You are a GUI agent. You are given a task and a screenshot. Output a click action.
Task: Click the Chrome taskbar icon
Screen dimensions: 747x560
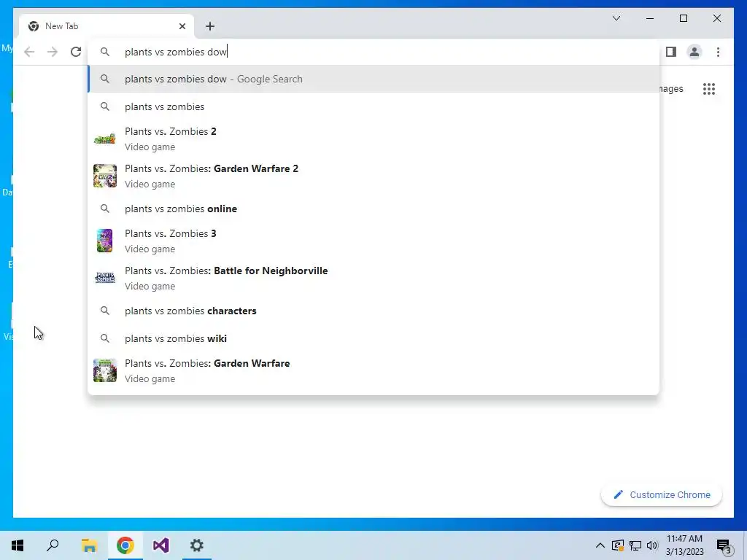[125, 545]
